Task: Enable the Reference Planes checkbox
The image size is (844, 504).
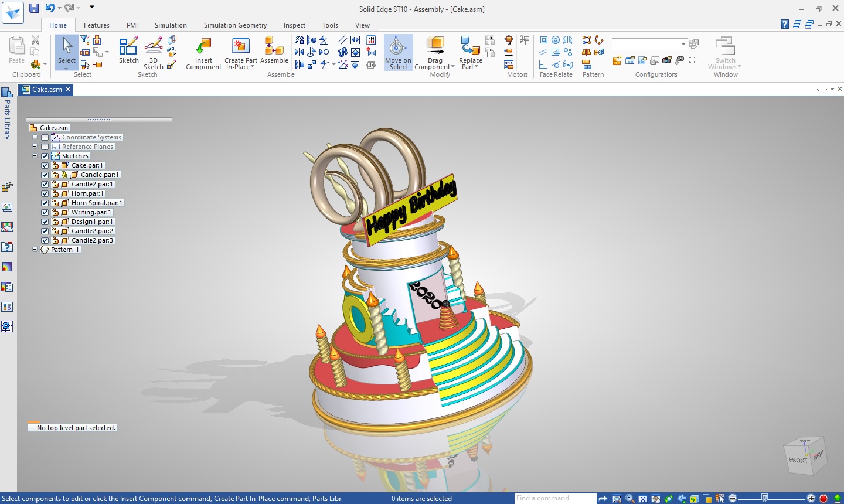Action: (x=45, y=147)
